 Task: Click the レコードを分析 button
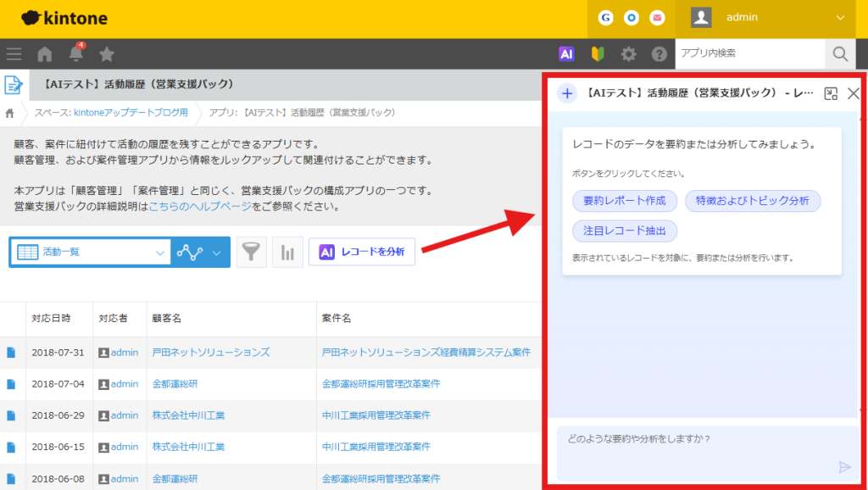click(362, 252)
